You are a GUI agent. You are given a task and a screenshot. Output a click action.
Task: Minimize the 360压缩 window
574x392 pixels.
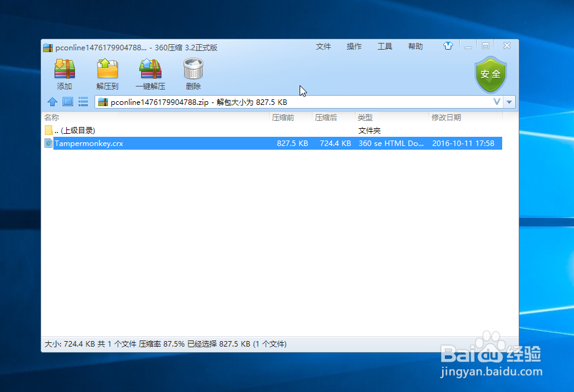pos(468,46)
